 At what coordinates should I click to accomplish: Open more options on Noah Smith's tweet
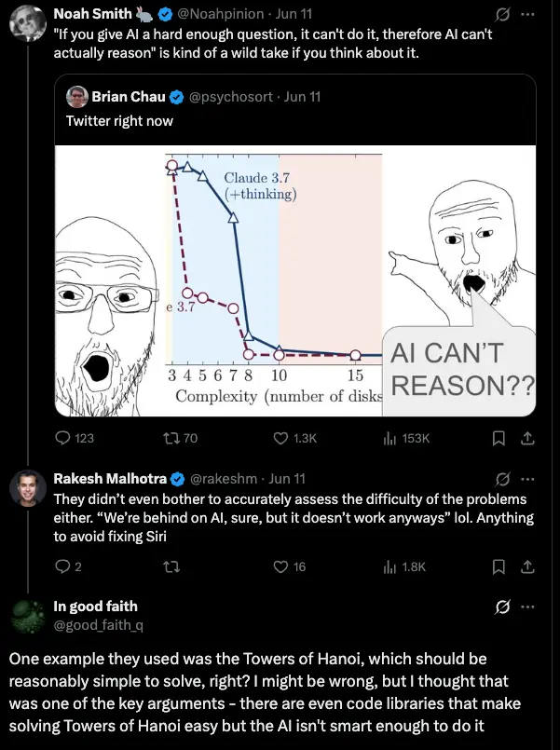(528, 14)
